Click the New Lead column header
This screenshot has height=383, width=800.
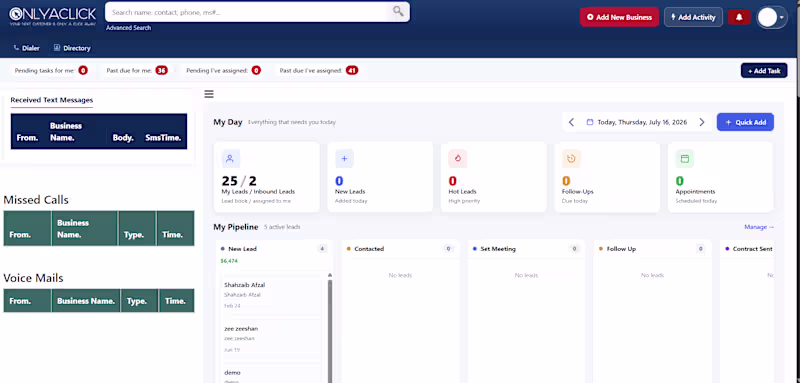pos(273,249)
